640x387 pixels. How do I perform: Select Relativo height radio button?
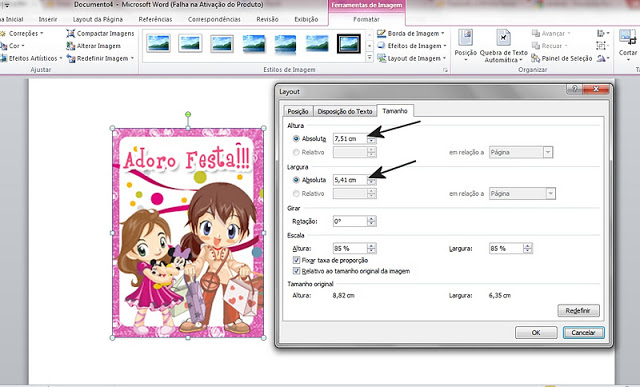coord(296,152)
